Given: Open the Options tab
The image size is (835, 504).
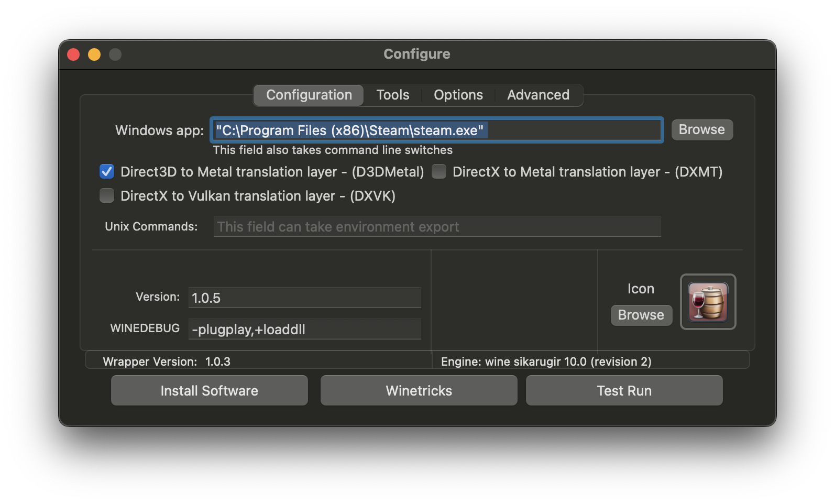Looking at the screenshot, I should point(458,95).
